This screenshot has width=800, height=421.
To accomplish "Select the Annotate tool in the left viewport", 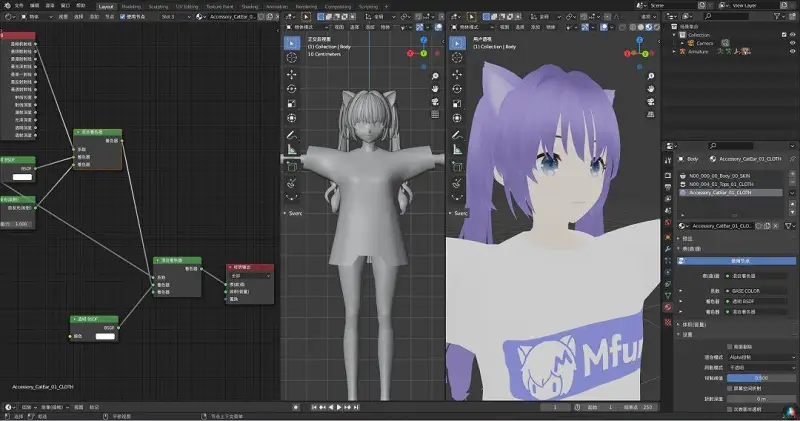I will coord(292,135).
